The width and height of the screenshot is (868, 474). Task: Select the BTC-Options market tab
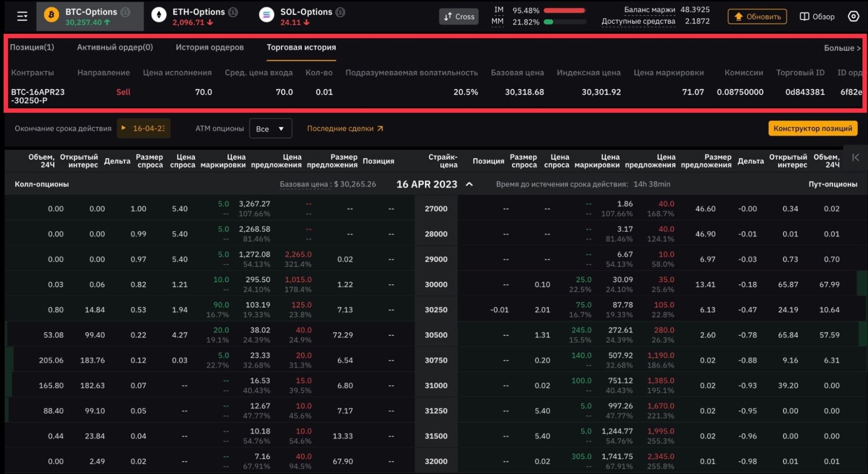coord(90,16)
